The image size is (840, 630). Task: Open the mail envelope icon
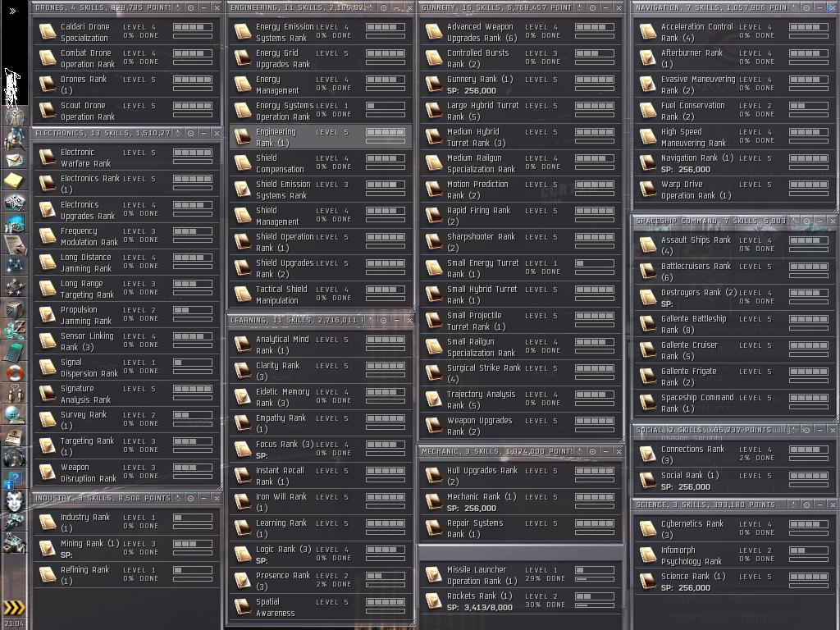[15, 160]
